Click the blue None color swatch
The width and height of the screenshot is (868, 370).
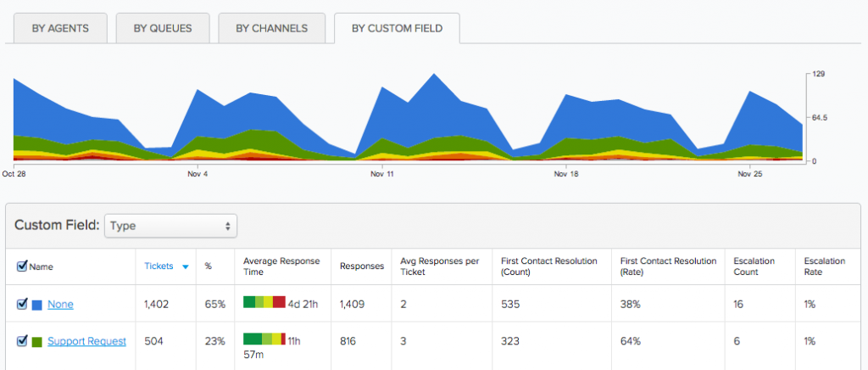(x=37, y=305)
